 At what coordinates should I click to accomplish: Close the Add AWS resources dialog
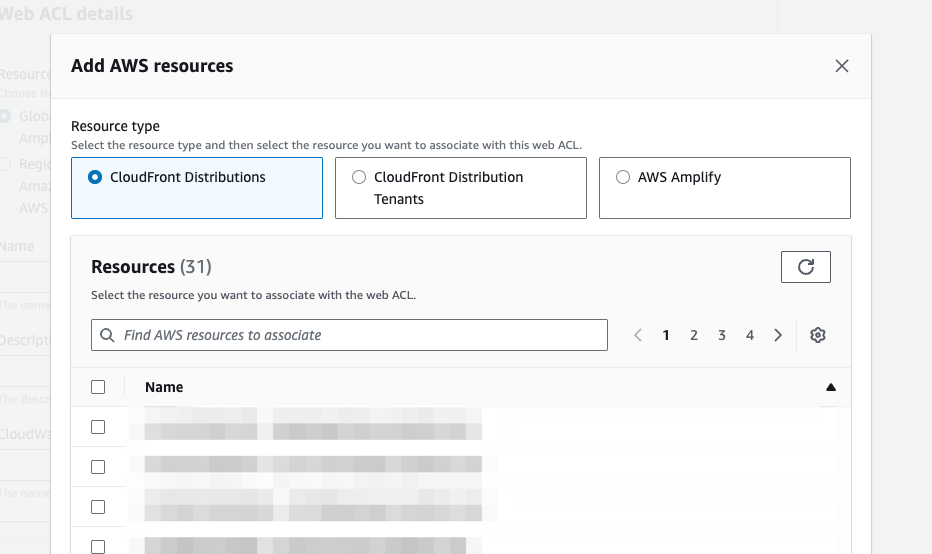coord(842,66)
